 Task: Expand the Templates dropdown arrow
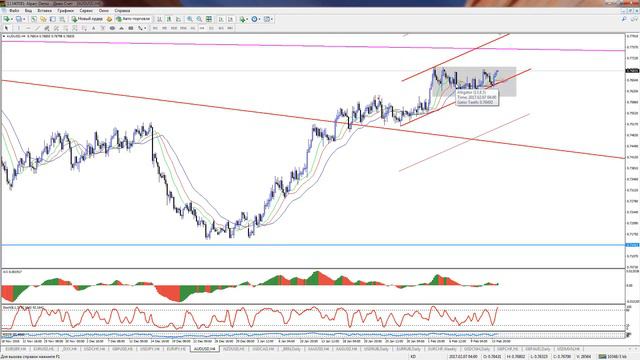272,19
